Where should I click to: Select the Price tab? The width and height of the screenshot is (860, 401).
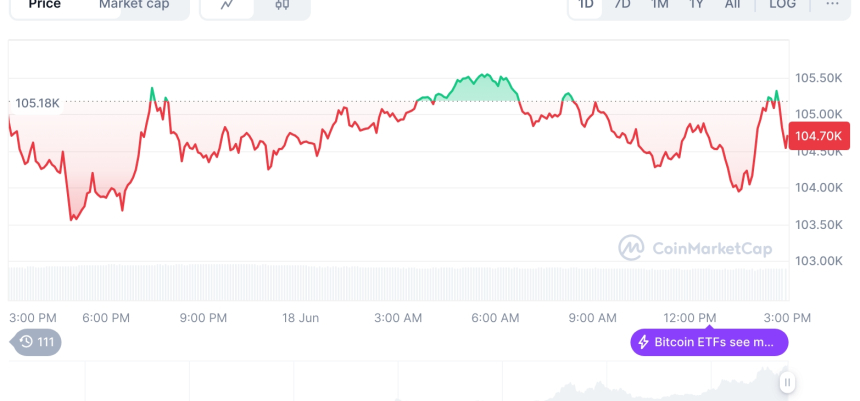pyautogui.click(x=44, y=5)
